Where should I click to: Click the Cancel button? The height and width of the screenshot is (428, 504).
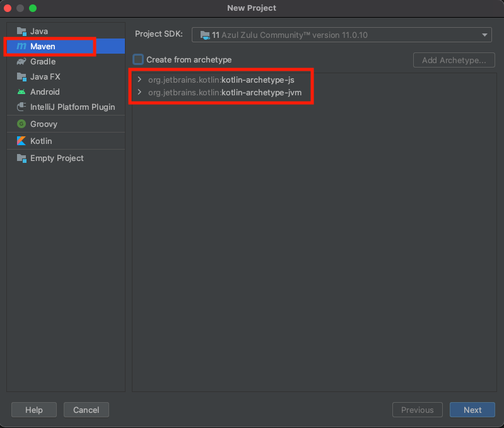click(x=86, y=410)
